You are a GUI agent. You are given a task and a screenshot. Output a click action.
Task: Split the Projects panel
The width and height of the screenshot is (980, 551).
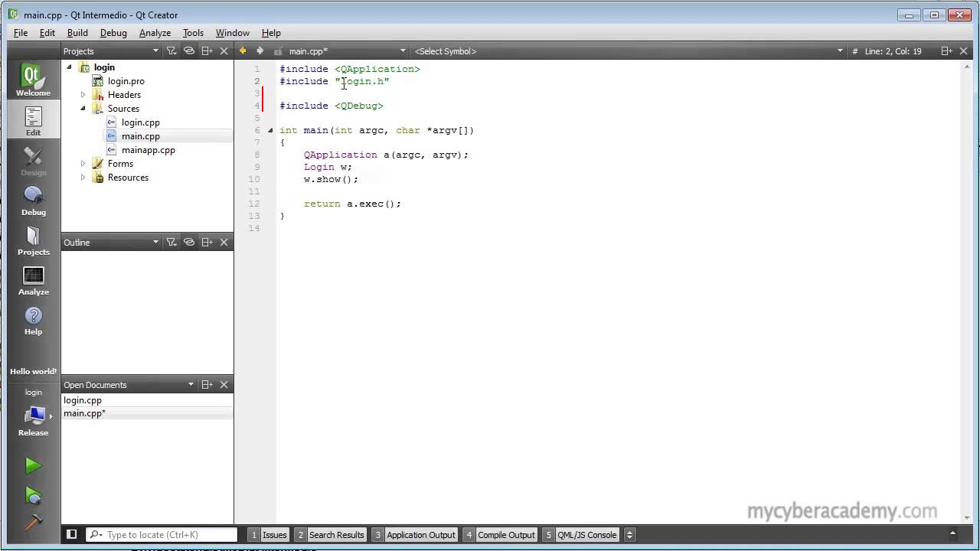click(207, 51)
